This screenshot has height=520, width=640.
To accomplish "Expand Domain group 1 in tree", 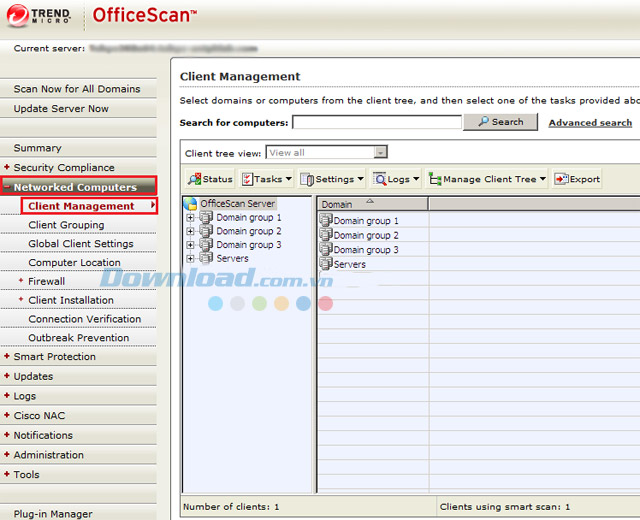I will pyautogui.click(x=190, y=218).
